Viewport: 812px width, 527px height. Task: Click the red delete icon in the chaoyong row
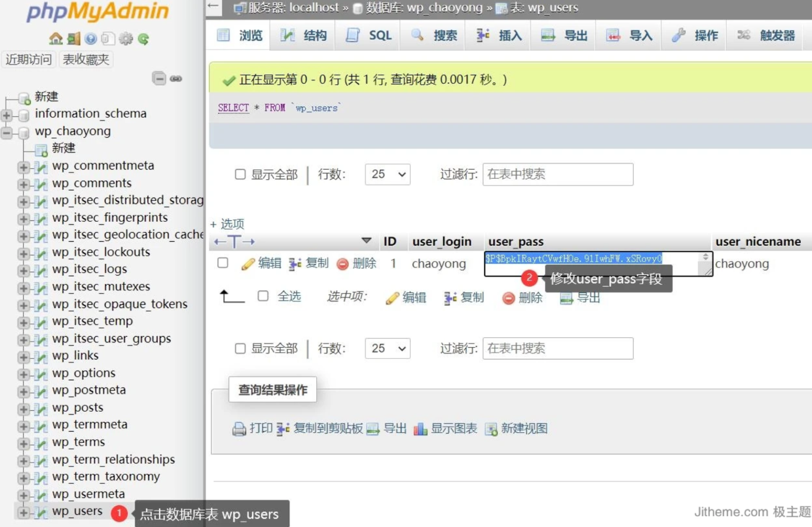click(x=343, y=263)
